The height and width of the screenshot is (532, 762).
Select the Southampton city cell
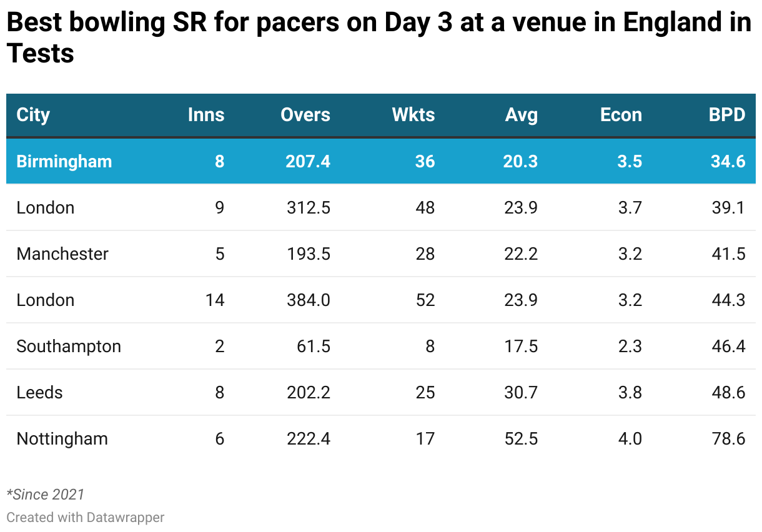(x=69, y=346)
